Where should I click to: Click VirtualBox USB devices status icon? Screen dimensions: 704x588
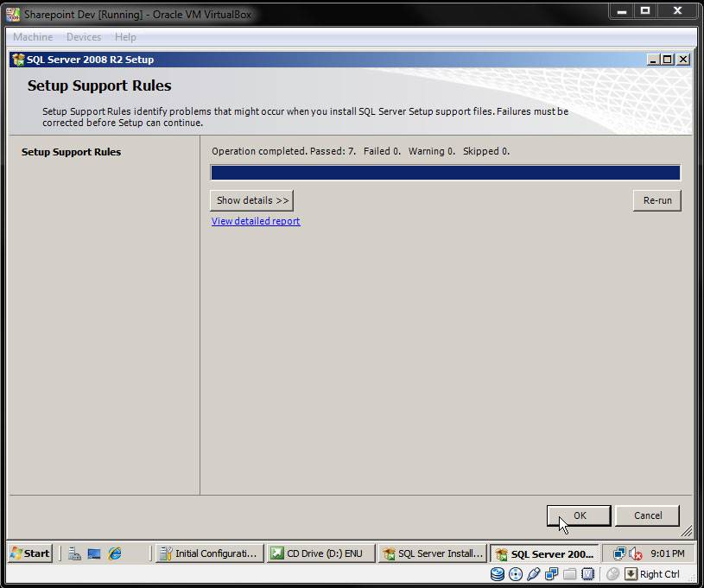pyautogui.click(x=533, y=574)
